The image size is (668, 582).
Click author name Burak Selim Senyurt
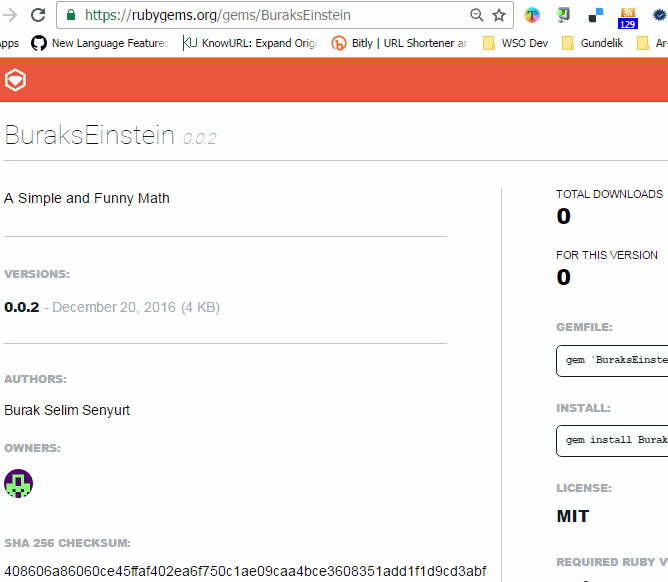pos(67,410)
